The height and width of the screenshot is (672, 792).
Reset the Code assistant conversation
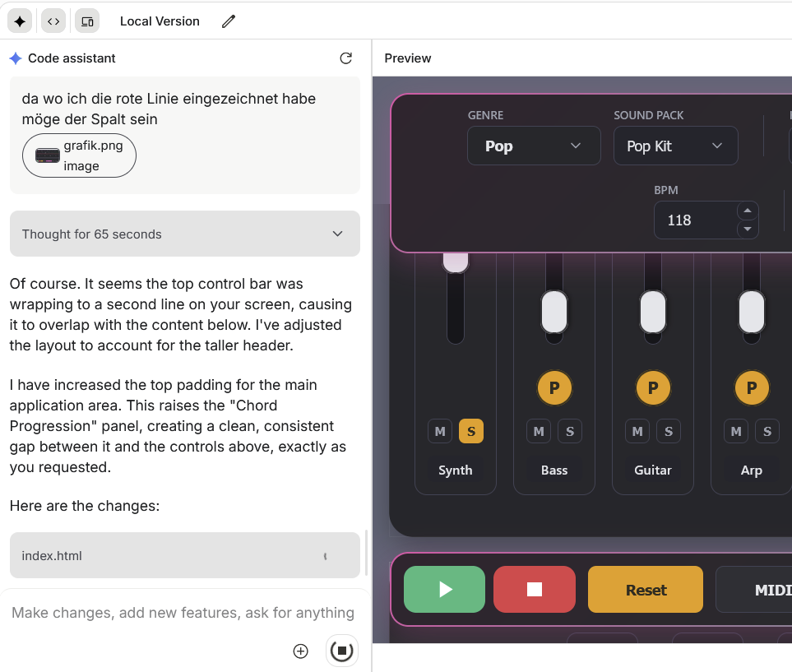(345, 58)
